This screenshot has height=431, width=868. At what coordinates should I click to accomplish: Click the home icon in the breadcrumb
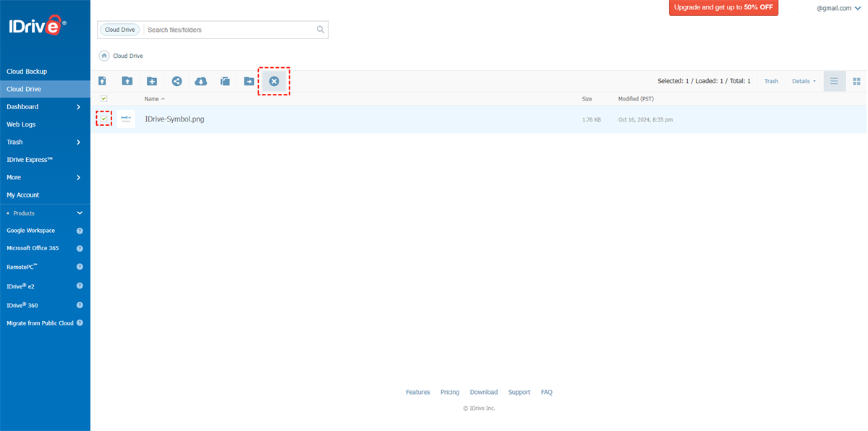pos(104,56)
